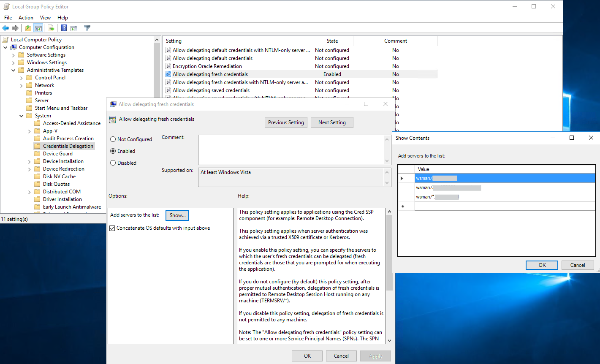Click the Control Panel folder icon
Screen dimensions: 600x364
point(30,78)
